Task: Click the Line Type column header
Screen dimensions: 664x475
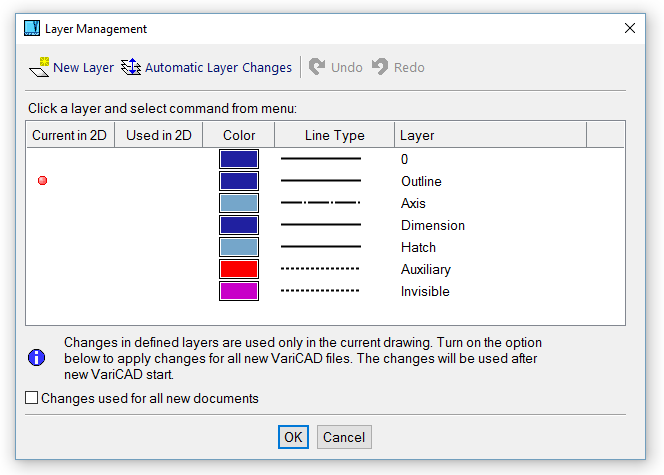Action: coord(334,135)
